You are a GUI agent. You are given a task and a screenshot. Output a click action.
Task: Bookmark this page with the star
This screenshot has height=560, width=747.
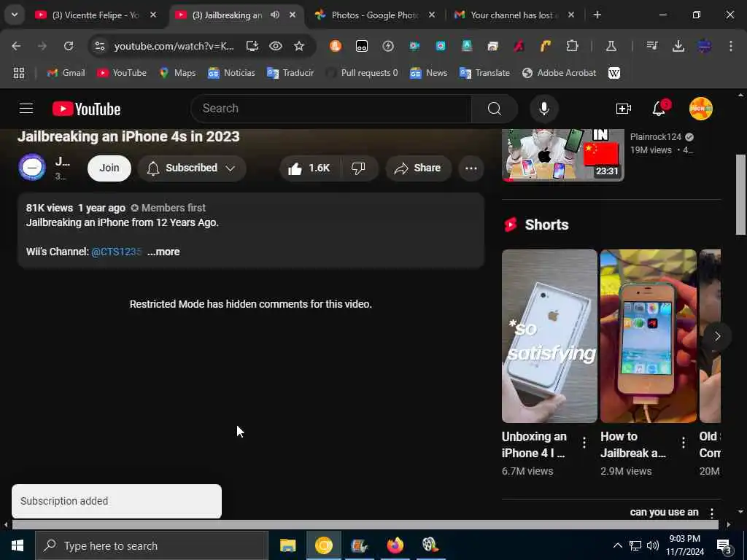tap(298, 46)
